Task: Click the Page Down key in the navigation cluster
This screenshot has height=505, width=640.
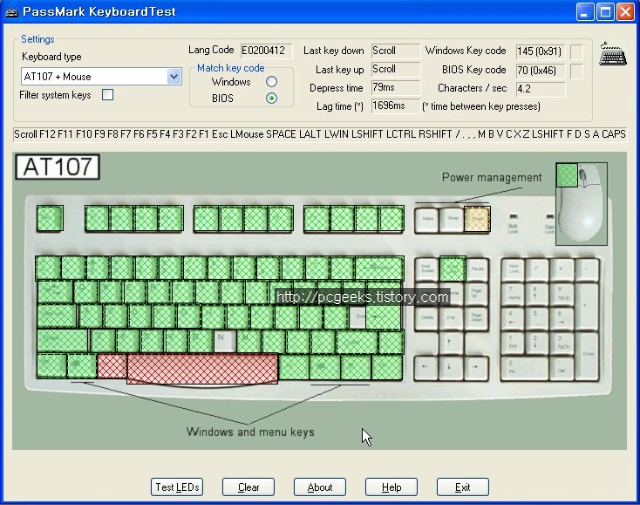Action: tap(476, 318)
